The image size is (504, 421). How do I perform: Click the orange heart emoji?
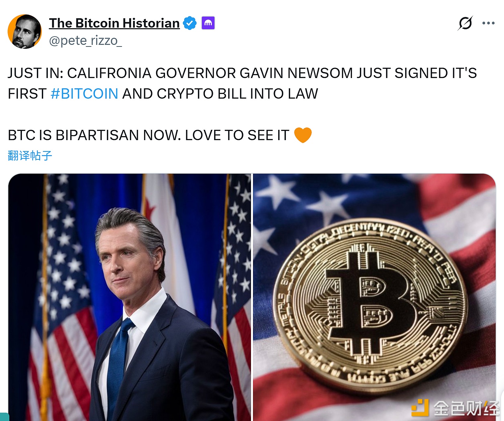click(303, 135)
